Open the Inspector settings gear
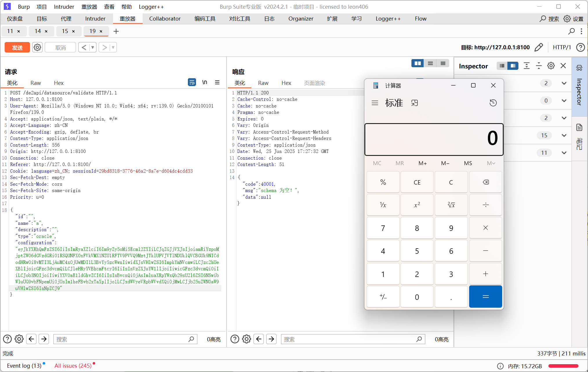Viewport: 588px width, 372px height. pyautogui.click(x=551, y=66)
